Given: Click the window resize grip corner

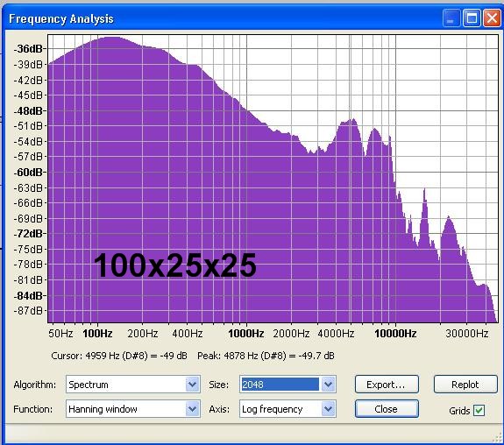Looking at the screenshot, I should (498, 439).
